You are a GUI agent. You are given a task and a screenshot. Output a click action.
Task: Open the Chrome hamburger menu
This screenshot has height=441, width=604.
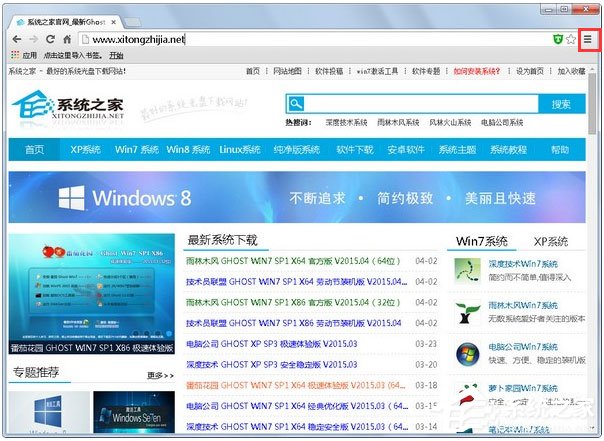point(588,39)
